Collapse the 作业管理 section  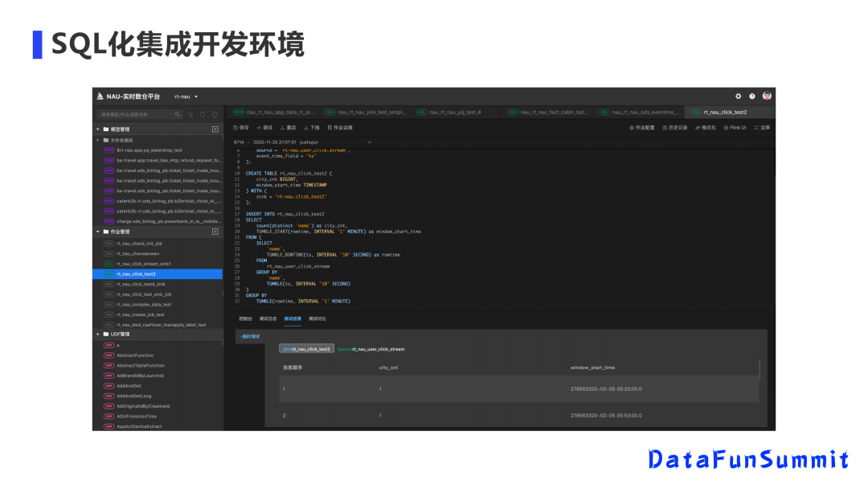(x=98, y=232)
